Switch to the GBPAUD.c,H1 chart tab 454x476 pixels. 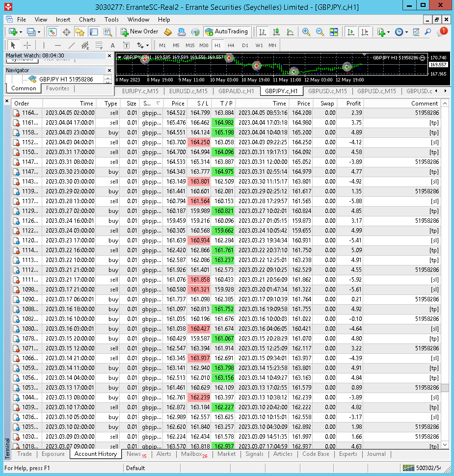236,91
